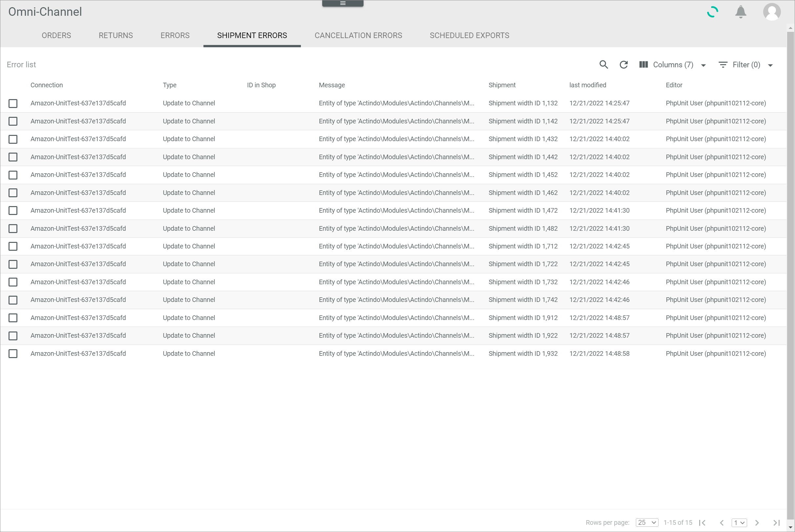This screenshot has width=795, height=532.
Task: Click the scrollbar down arrow
Action: (x=790, y=528)
